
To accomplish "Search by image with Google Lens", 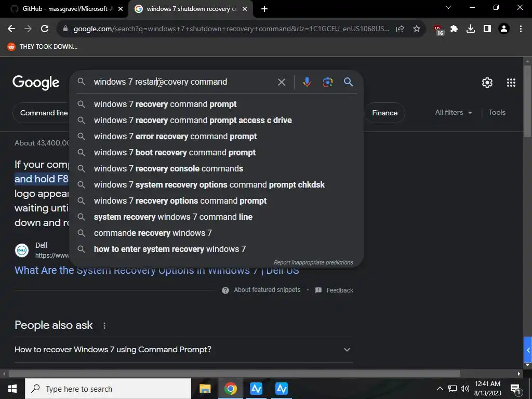I will tap(328, 82).
